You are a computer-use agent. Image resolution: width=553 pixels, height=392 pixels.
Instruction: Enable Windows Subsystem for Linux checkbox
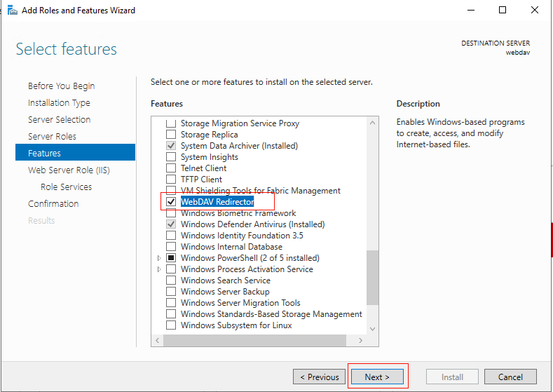pyautogui.click(x=171, y=325)
